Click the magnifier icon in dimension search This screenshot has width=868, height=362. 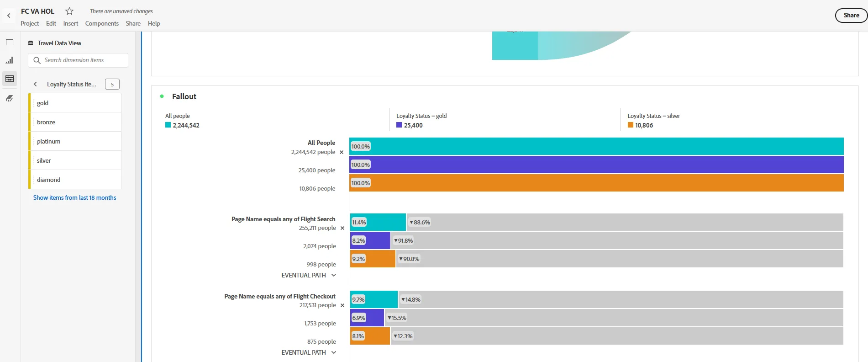37,60
